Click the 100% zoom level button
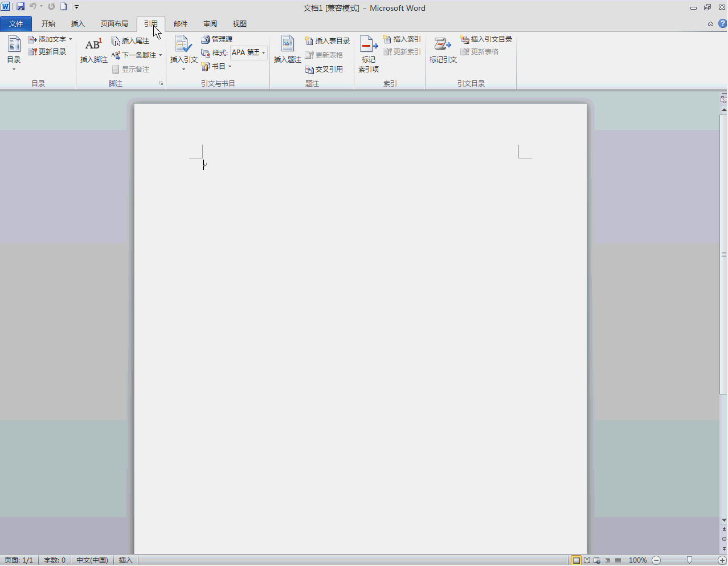The image size is (728, 566). [637, 560]
